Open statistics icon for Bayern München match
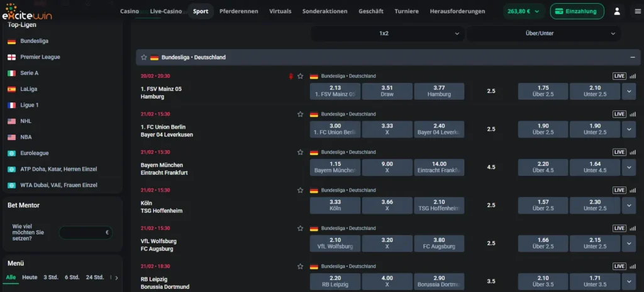The image size is (644, 292). (633, 152)
